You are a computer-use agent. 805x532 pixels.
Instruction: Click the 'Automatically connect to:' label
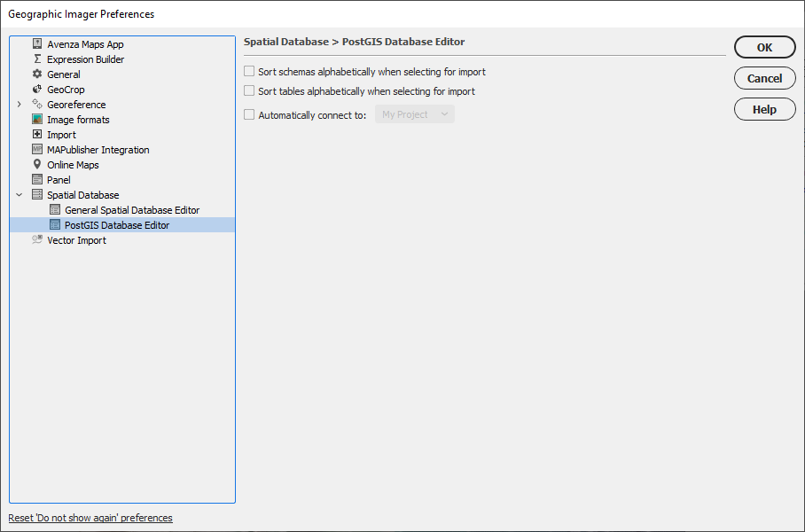pos(312,115)
